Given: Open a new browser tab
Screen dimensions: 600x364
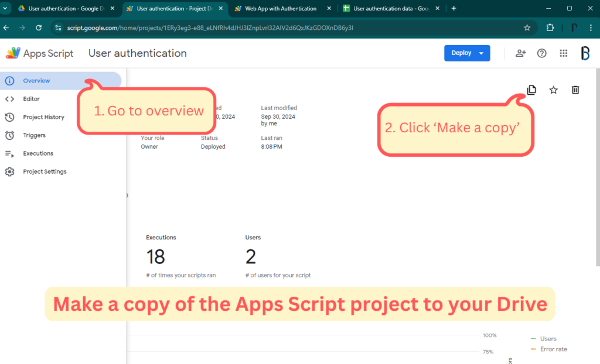Looking at the screenshot, I should pos(454,8).
